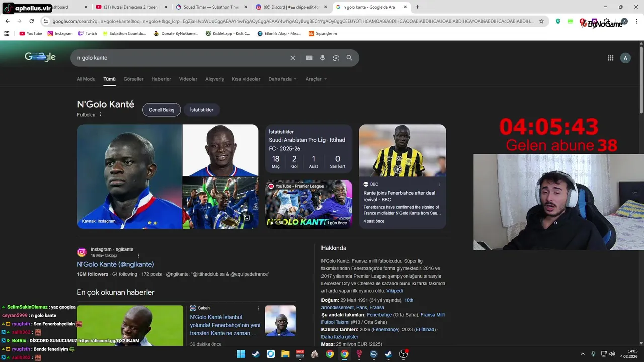The height and width of the screenshot is (362, 644).
Task: Open the three-dot menu on the Sabah news item
Action: pos(259,308)
